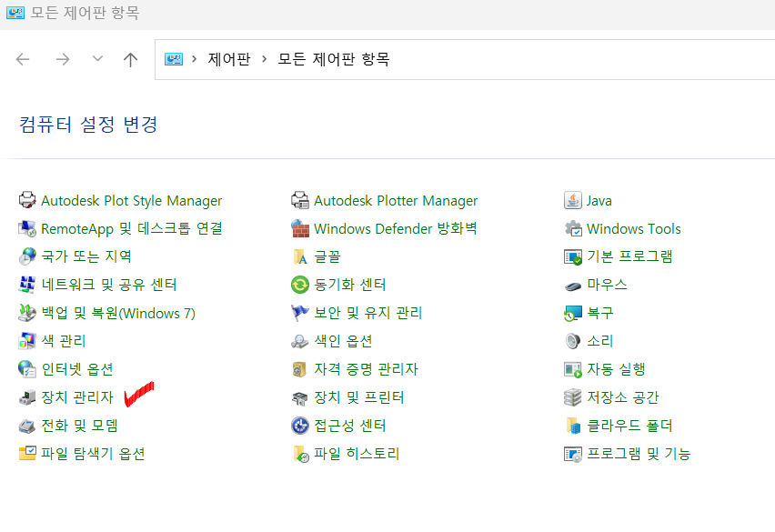The height and width of the screenshot is (532, 775).
Task: Click the title bar Control Panel icon
Action: pos(15,13)
